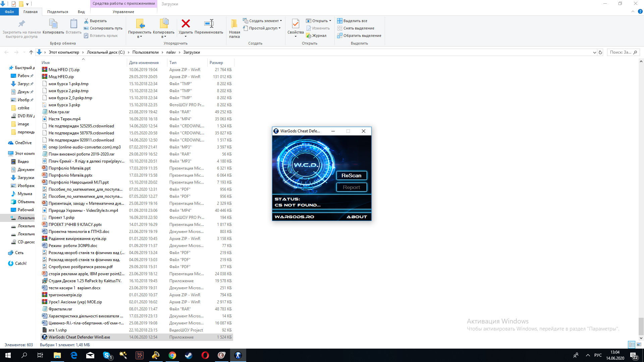Switch to the Вид ribbon tab
The image size is (644, 362).
81,12
